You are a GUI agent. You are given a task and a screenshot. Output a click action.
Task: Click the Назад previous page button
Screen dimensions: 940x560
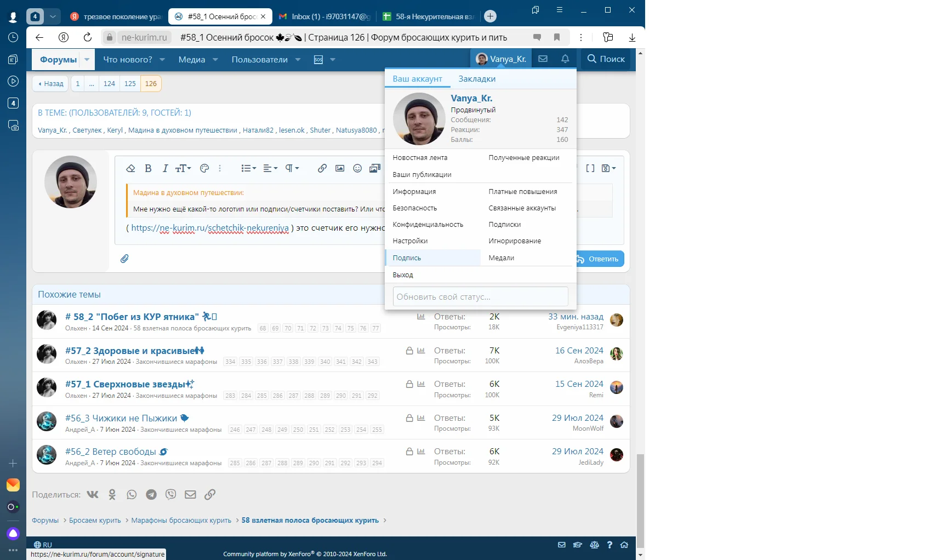50,84
